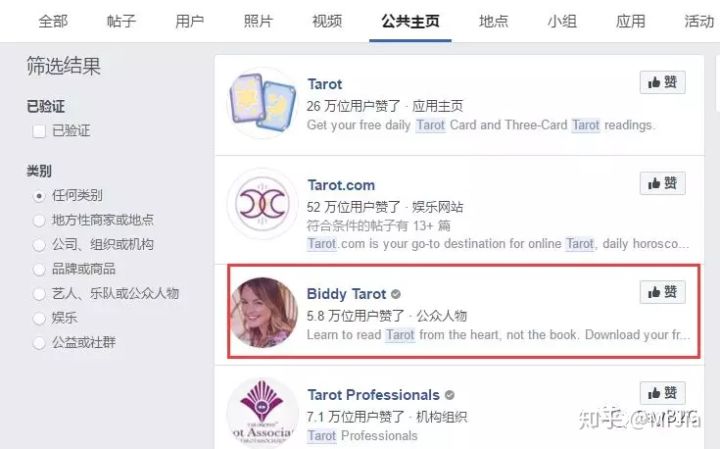Like the Biddy Tarot page

[x=662, y=292]
